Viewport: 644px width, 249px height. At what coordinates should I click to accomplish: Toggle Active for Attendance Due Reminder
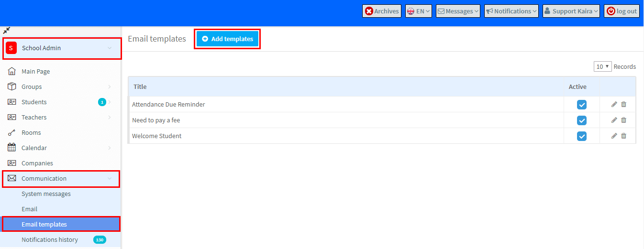(x=582, y=105)
